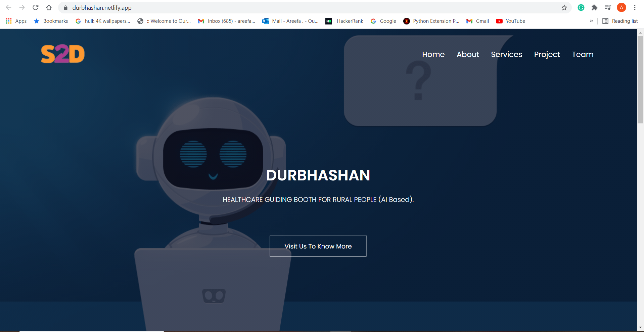Open the Chrome extensions puzzle icon
Viewport: 644px width, 332px height.
[594, 7]
